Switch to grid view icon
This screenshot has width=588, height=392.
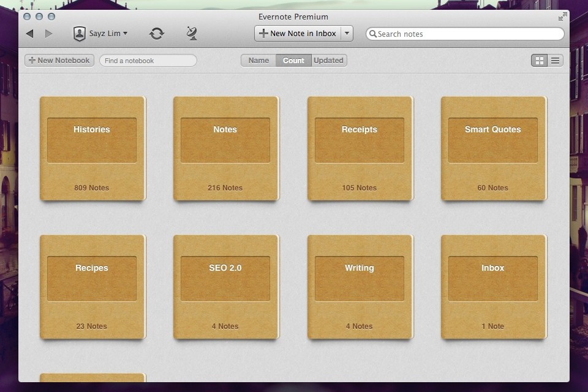coord(540,61)
